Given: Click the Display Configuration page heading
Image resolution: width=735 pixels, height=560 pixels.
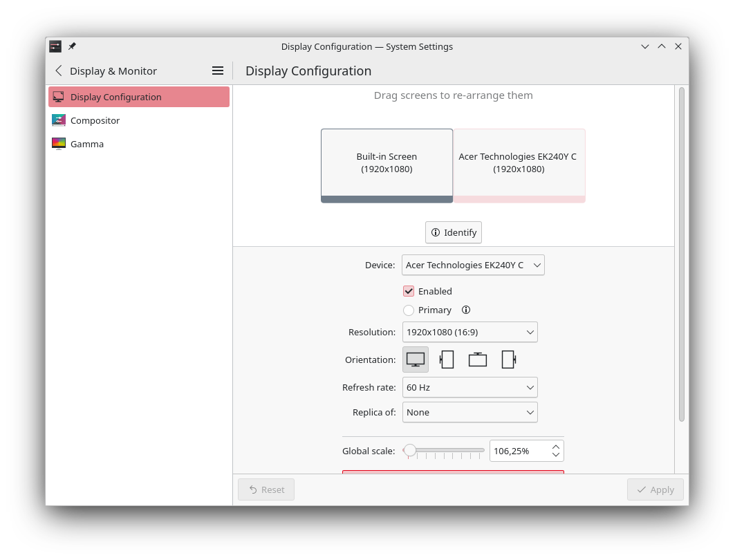Looking at the screenshot, I should click(308, 71).
